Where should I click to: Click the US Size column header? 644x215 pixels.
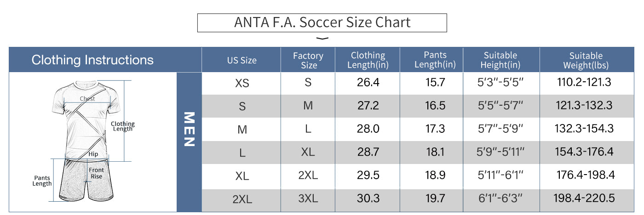(241, 60)
